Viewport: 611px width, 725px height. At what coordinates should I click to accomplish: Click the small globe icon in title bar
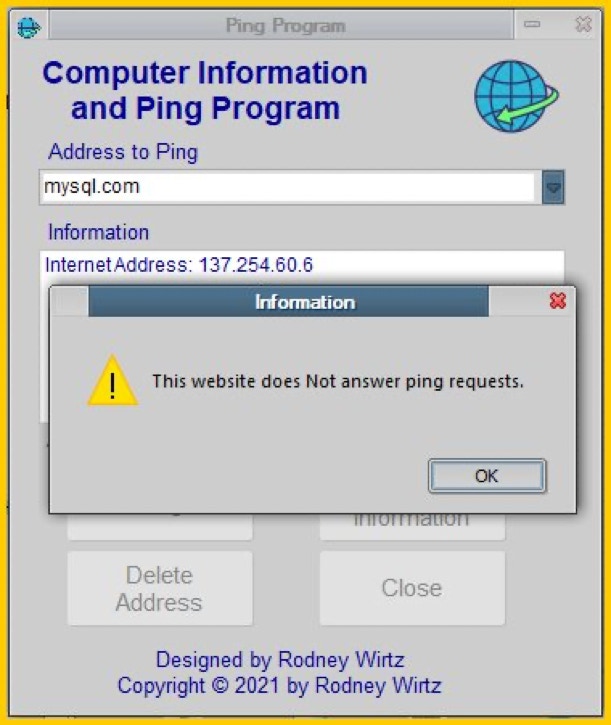(x=29, y=27)
